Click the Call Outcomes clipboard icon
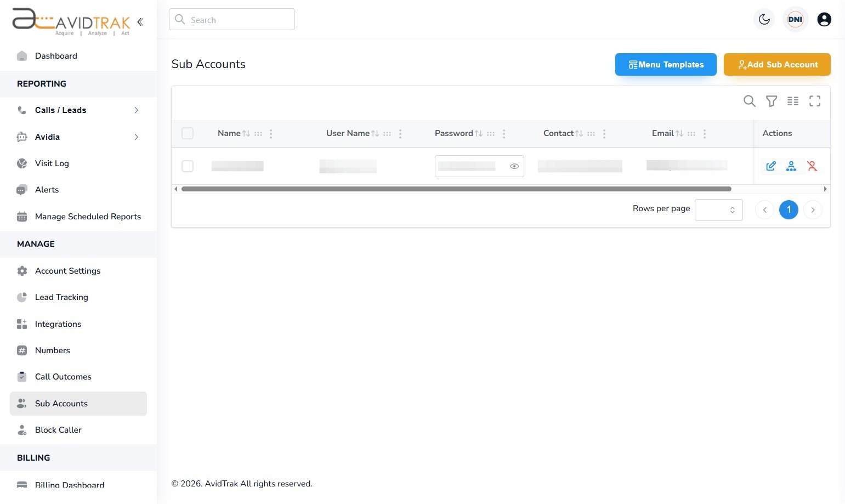This screenshot has height=504, width=845. click(22, 377)
